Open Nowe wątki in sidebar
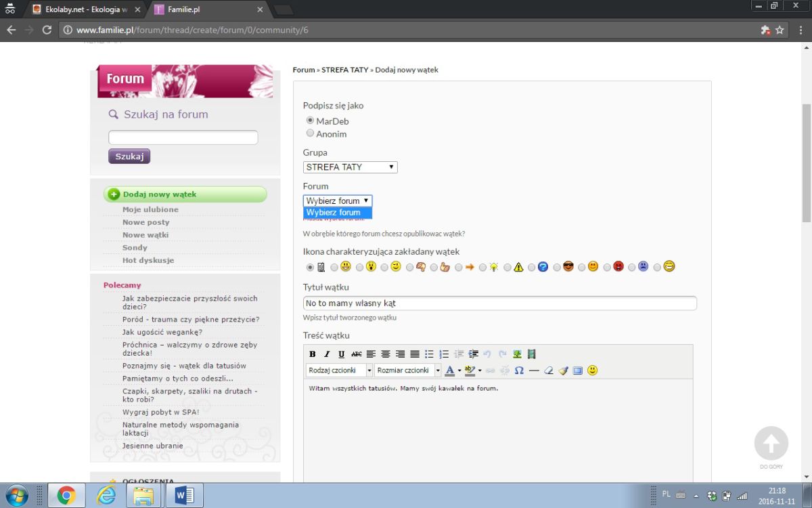 click(145, 235)
